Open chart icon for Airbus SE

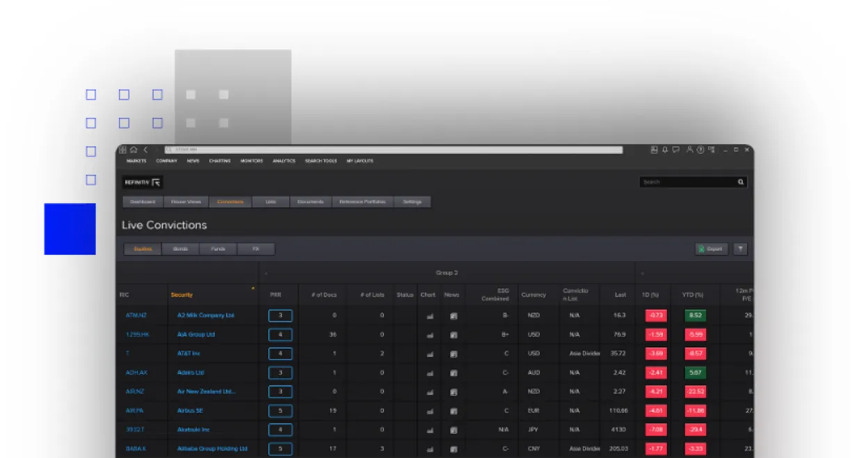click(x=429, y=411)
